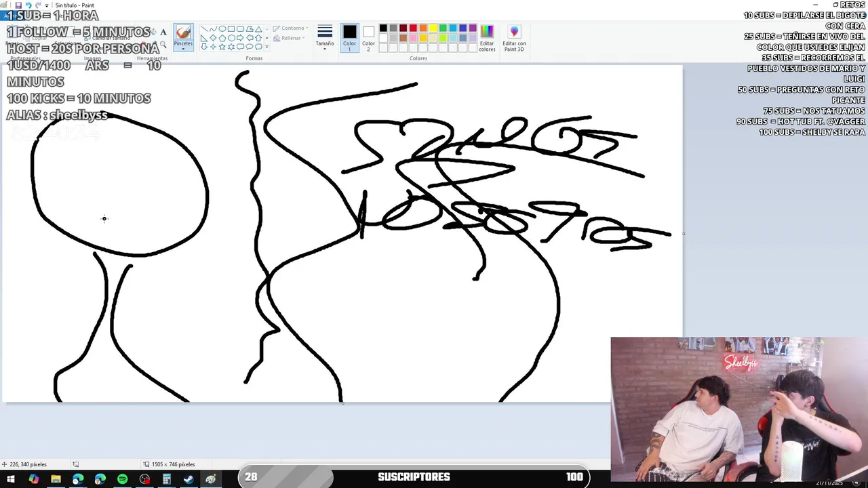Image resolution: width=868 pixels, height=488 pixels.
Task: Activate the Color 1 selector
Action: point(350,37)
